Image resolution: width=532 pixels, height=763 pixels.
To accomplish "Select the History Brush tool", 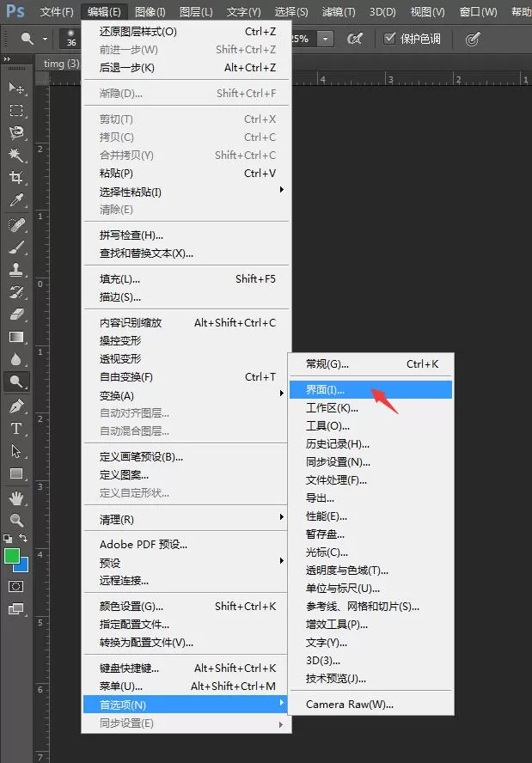I will point(16,292).
